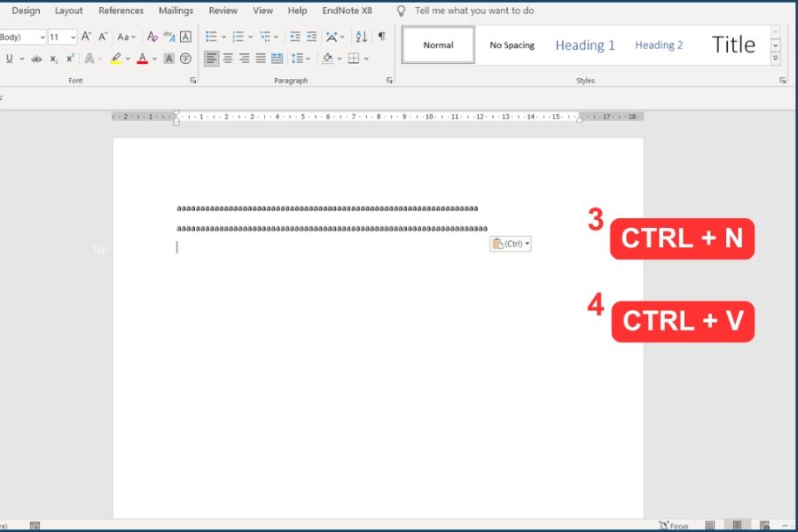Switch to Focus mode in status bar
798x532 pixels.
tap(674, 526)
